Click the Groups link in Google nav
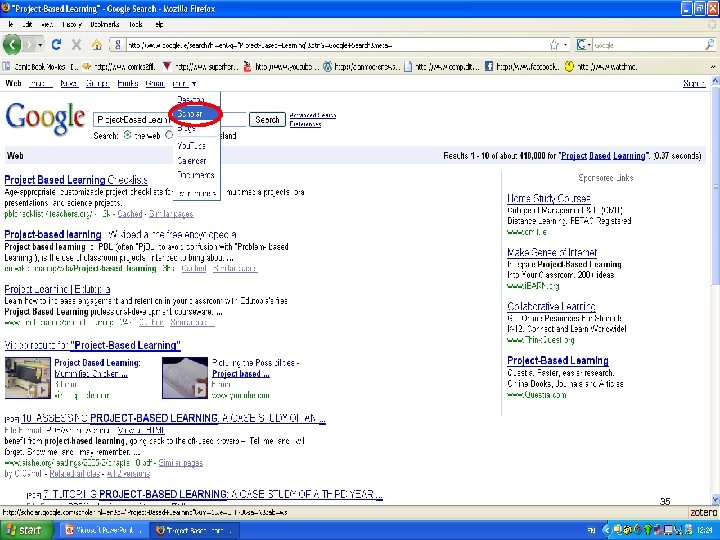 [x=97, y=84]
